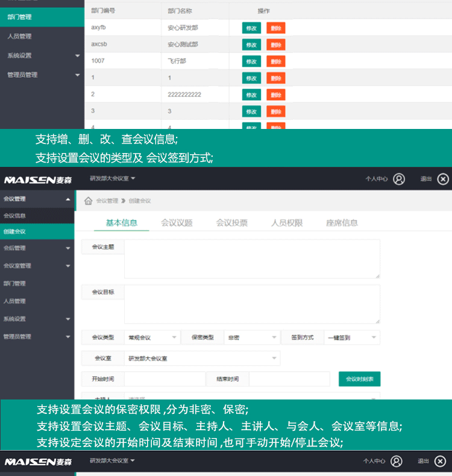452x476 pixels.
Task: Open the 签到方式 dropdown showing 一键签到
Action: click(351, 337)
